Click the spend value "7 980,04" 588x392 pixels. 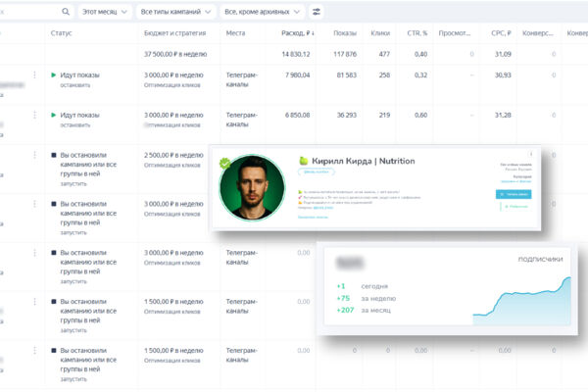point(297,75)
